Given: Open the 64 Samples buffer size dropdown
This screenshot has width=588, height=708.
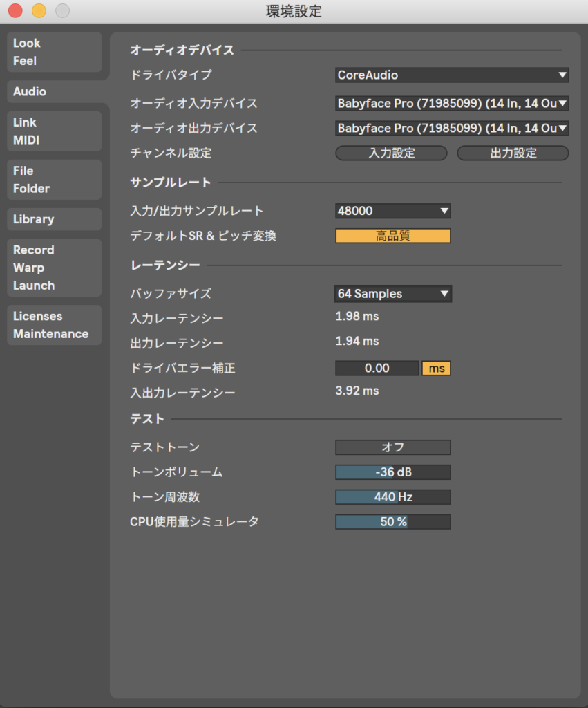Looking at the screenshot, I should click(392, 294).
